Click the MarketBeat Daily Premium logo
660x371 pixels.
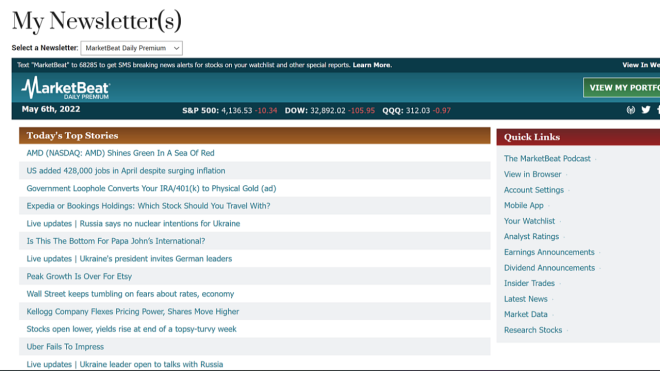(x=66, y=88)
